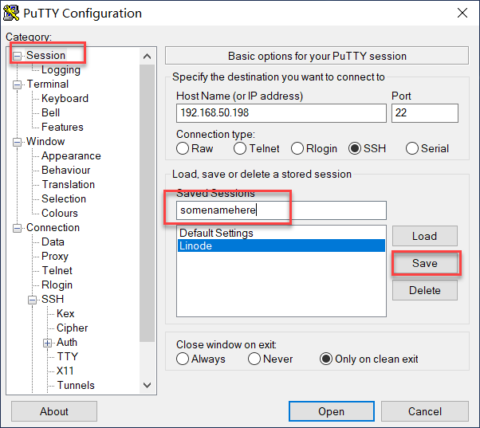Collapse the Window category node
The height and width of the screenshot is (428, 480).
click(17, 142)
